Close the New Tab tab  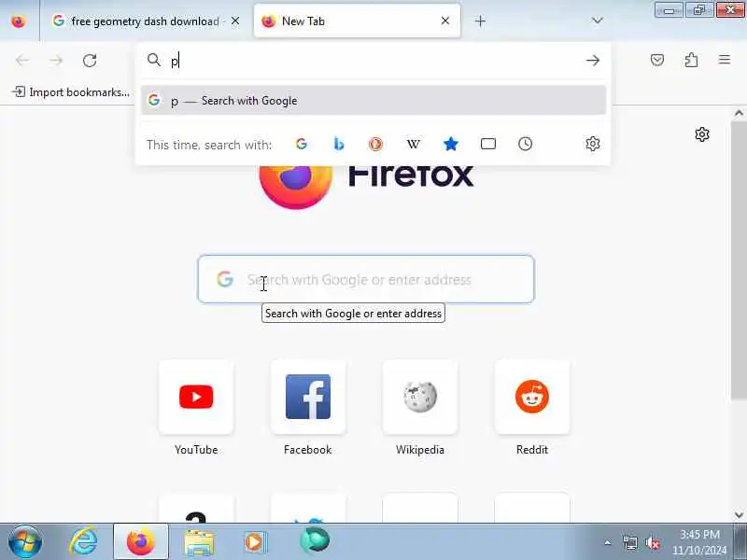pyautogui.click(x=445, y=21)
